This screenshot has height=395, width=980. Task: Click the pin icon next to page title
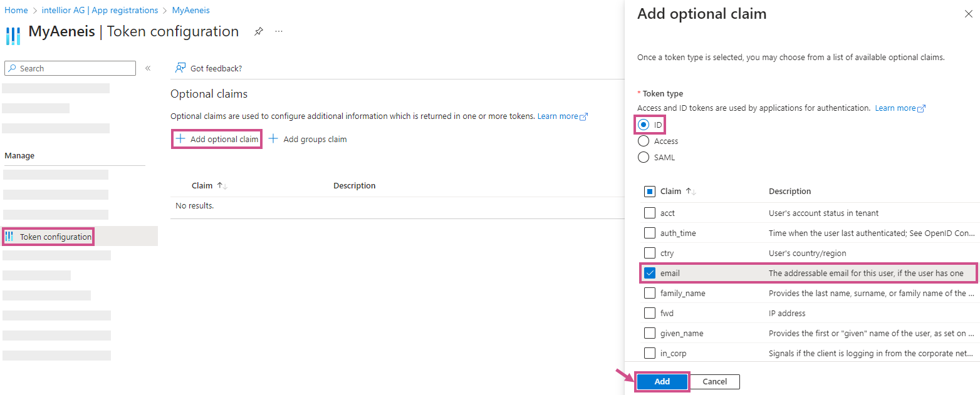pyautogui.click(x=258, y=32)
